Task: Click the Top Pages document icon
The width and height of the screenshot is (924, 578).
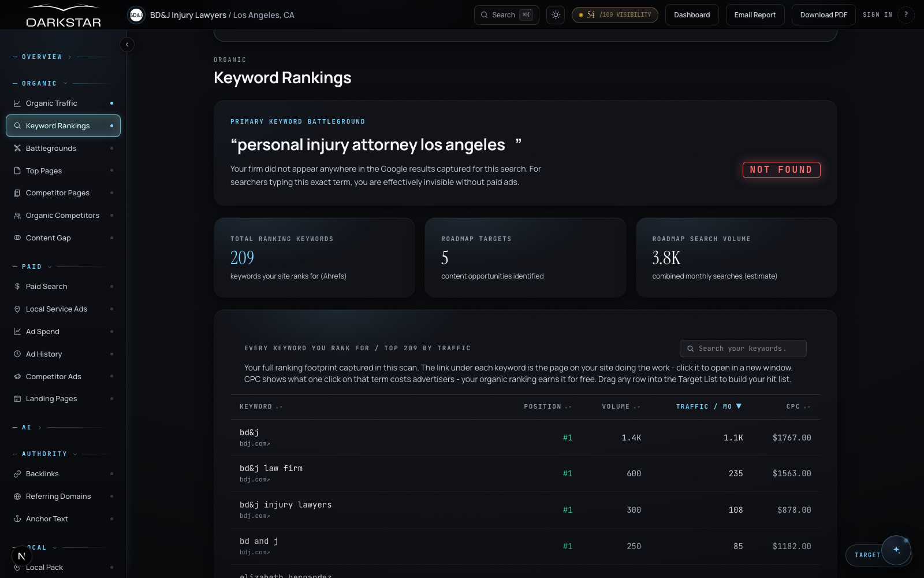Action: point(17,171)
